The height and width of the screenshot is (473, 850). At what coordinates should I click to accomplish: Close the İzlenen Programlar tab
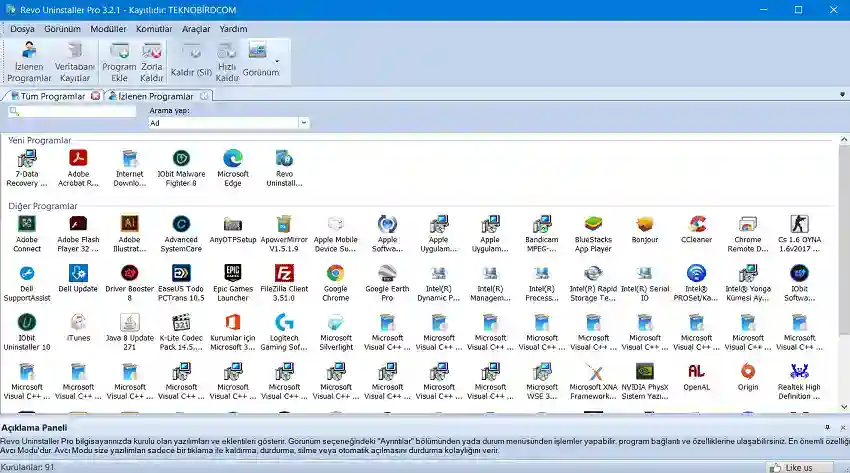point(204,96)
